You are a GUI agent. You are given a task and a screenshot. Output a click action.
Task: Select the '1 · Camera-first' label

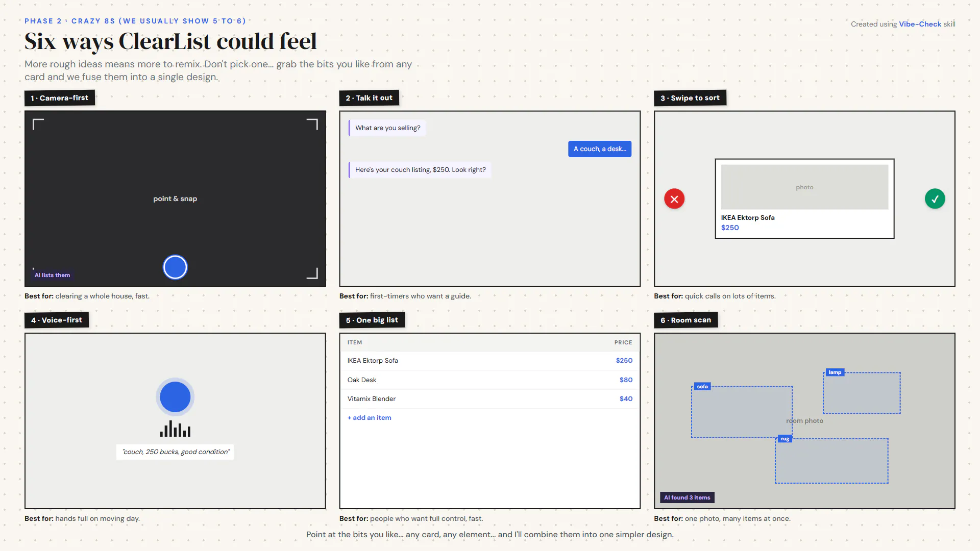click(60, 98)
